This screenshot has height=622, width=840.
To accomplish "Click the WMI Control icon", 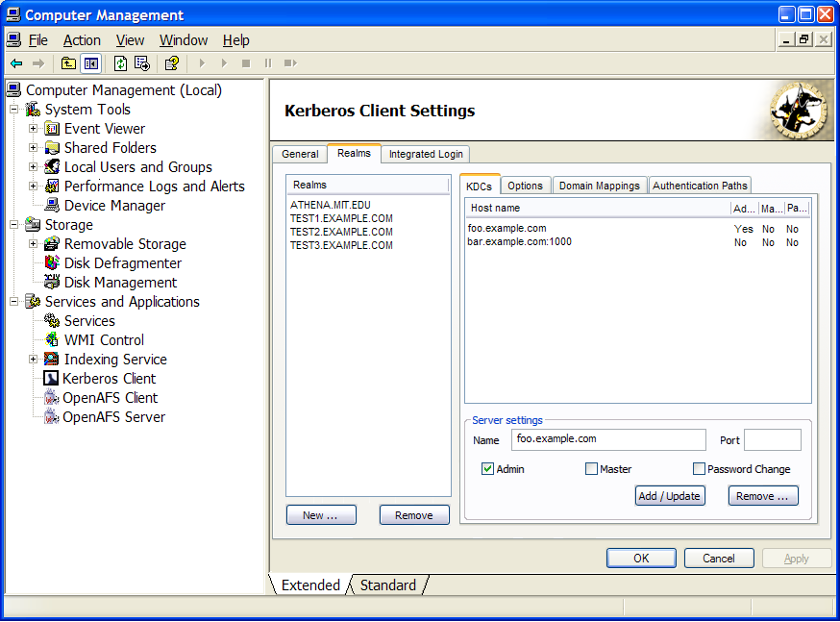I will tap(52, 339).
